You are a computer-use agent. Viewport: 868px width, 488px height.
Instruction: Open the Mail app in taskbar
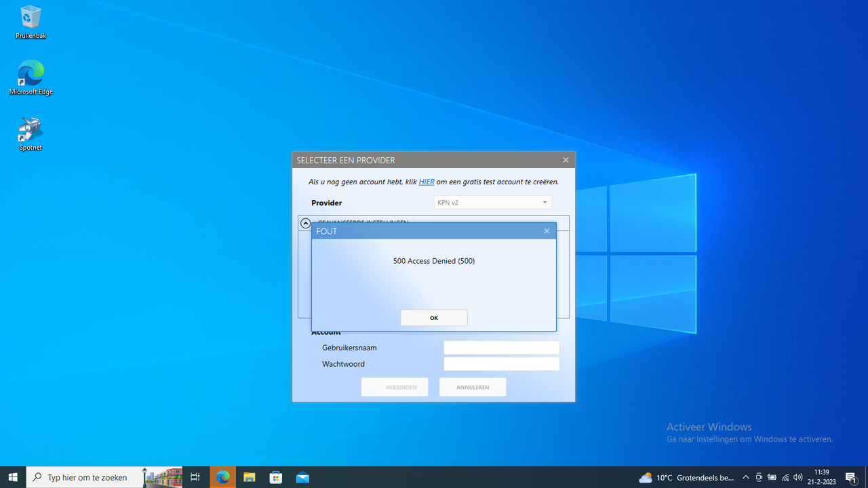click(302, 477)
